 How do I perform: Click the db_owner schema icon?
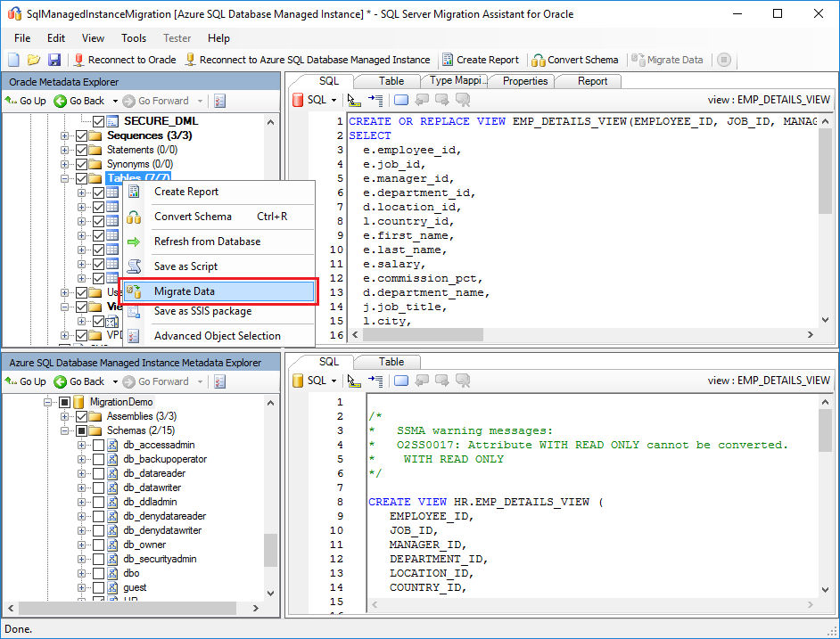(112, 545)
